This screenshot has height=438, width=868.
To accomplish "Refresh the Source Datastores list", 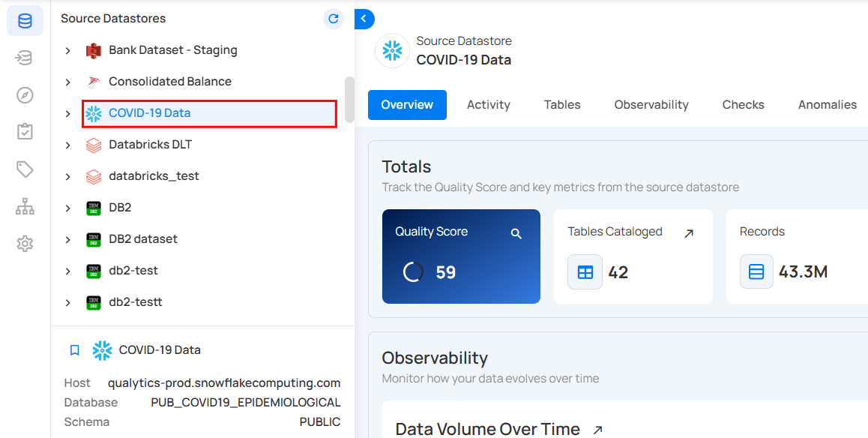I will [x=334, y=19].
